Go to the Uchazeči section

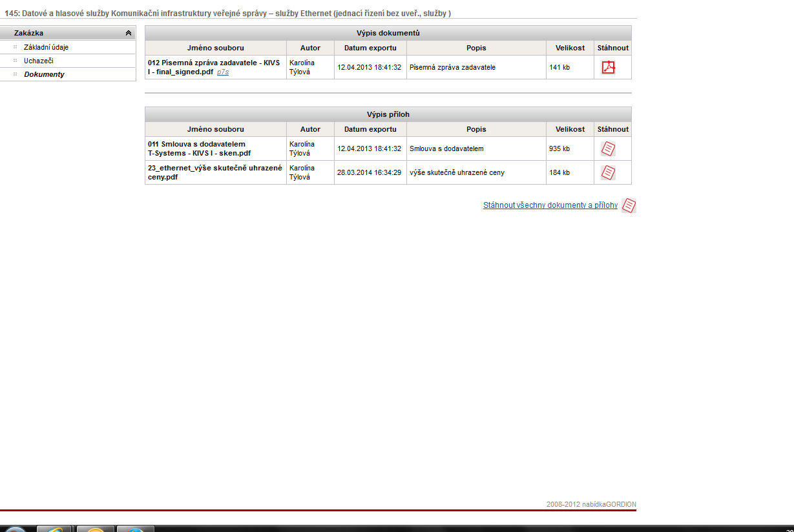pyautogui.click(x=39, y=61)
